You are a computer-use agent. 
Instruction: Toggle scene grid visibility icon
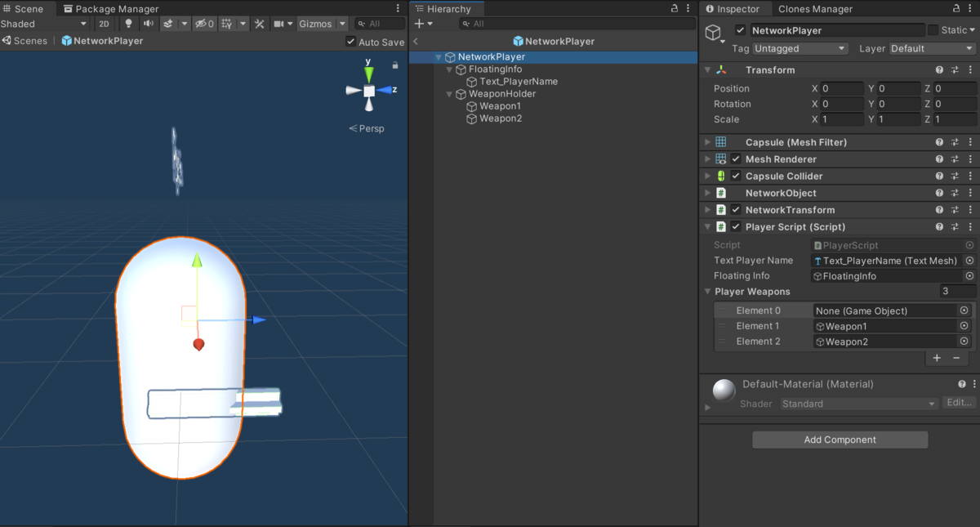pyautogui.click(x=227, y=24)
